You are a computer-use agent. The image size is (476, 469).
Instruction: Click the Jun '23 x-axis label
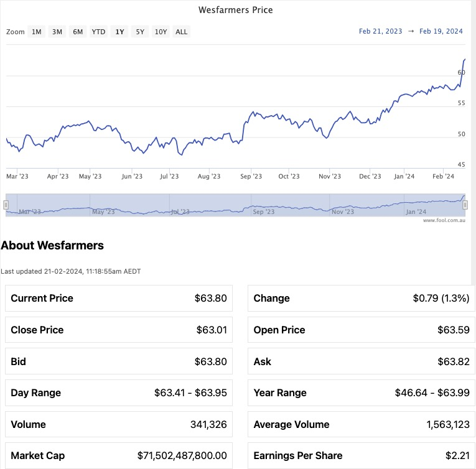click(x=132, y=177)
